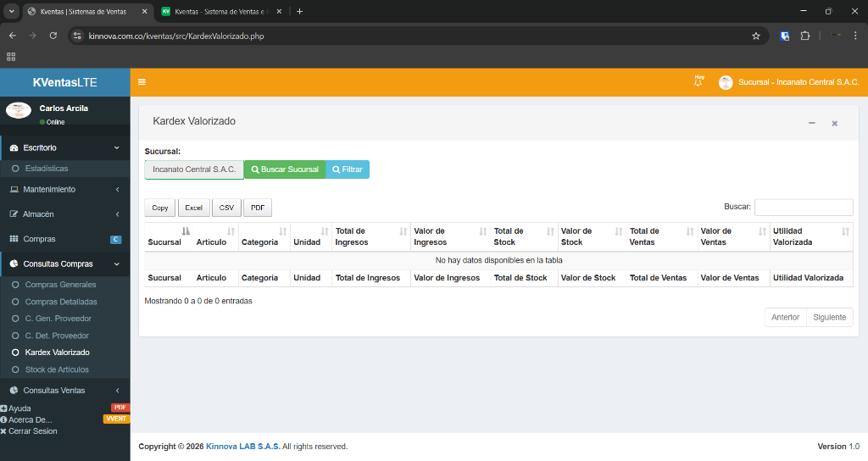Click the Consultas Ventas pie chart icon

(x=14, y=390)
